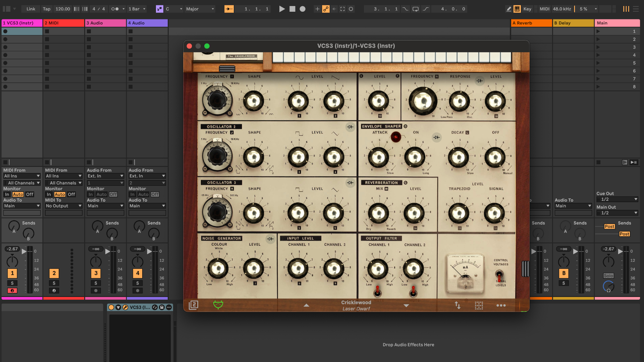Open the green oscilloscope view in the plugin footer
The height and width of the screenshot is (362, 644).
click(x=218, y=305)
